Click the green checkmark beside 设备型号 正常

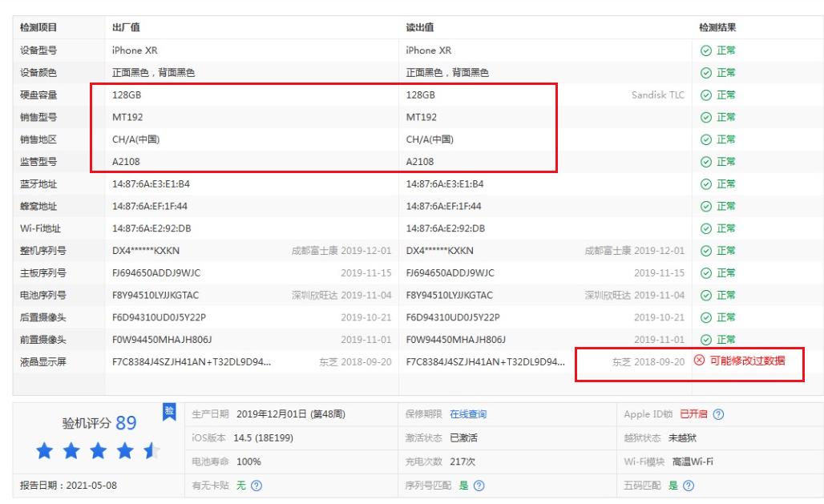tap(706, 49)
